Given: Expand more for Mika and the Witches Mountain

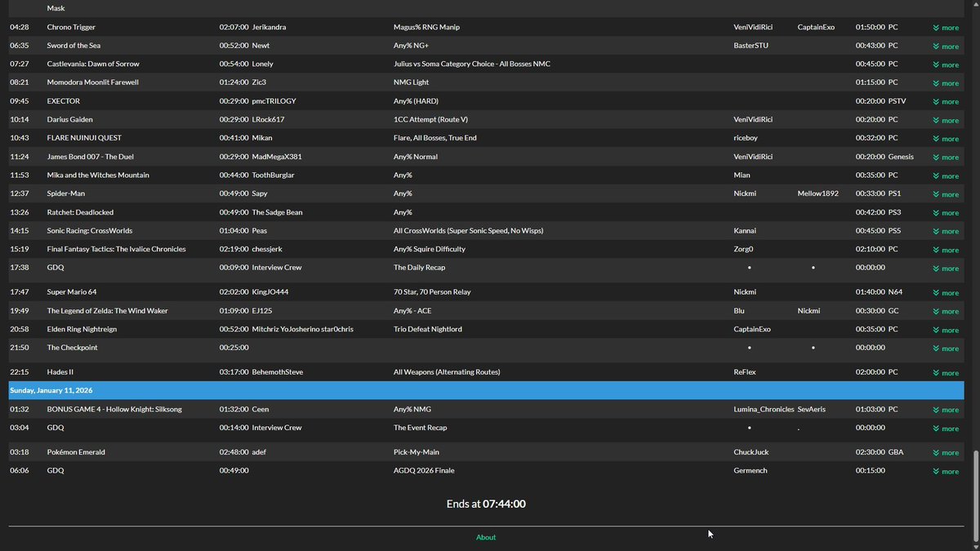Looking at the screenshot, I should (x=946, y=176).
